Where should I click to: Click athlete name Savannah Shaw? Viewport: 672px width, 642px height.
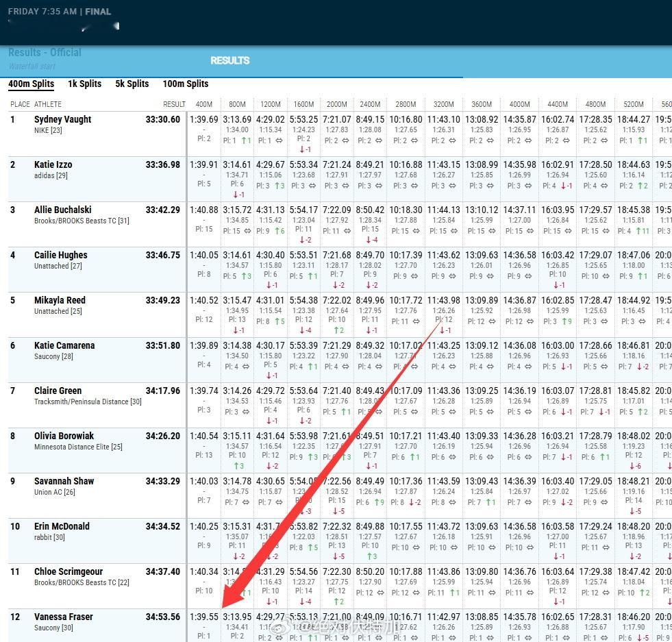pyautogui.click(x=64, y=481)
